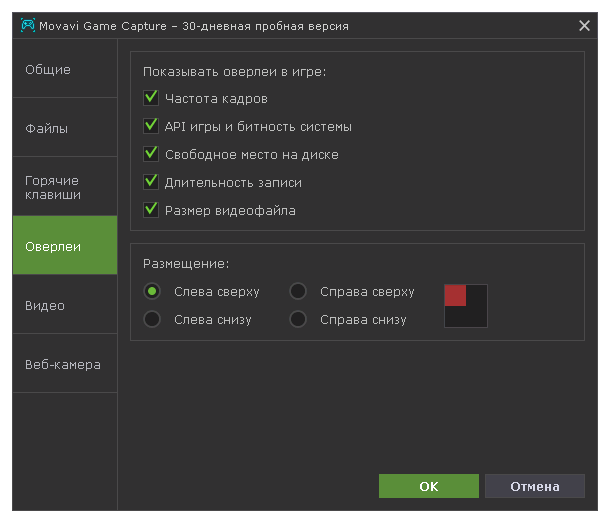614x523 pixels.
Task: Disable Свободное место на диске overlay
Action: 152,154
